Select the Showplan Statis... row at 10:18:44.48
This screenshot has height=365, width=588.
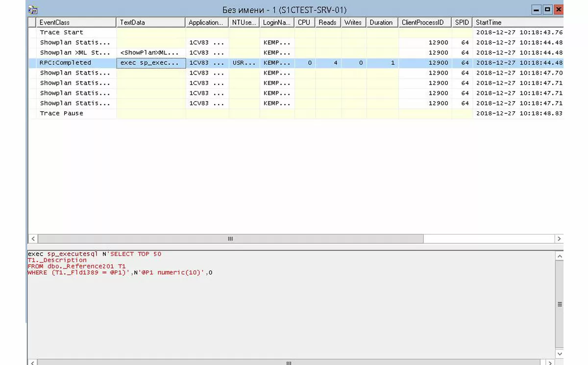pos(295,43)
